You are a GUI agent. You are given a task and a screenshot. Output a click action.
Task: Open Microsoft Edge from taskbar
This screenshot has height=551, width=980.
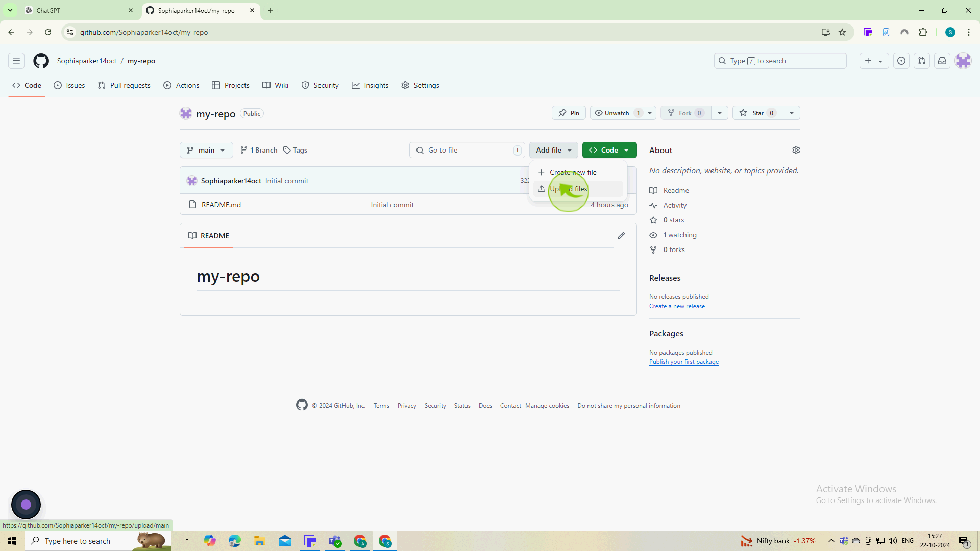tap(234, 541)
